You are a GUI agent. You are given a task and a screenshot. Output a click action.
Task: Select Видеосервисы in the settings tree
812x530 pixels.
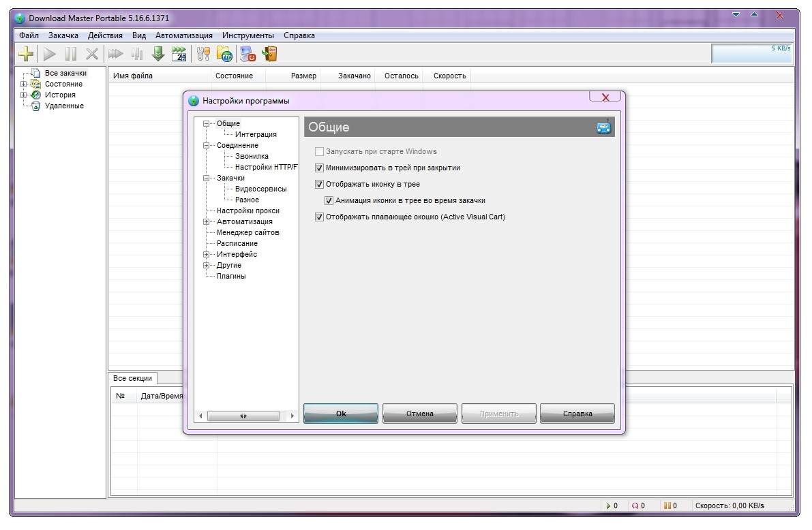(x=261, y=189)
